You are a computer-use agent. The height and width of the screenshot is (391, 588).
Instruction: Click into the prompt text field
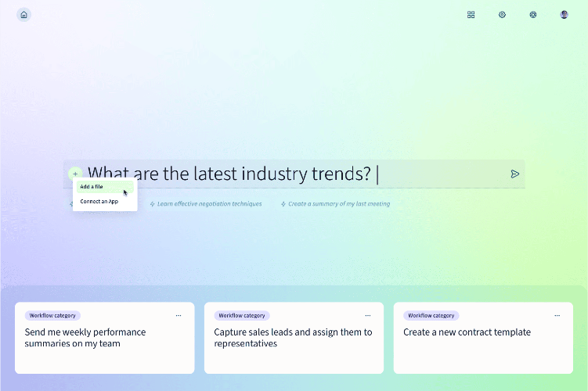(x=296, y=174)
